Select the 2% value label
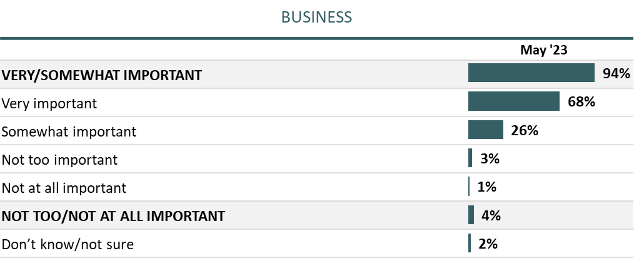 pyautogui.click(x=488, y=244)
